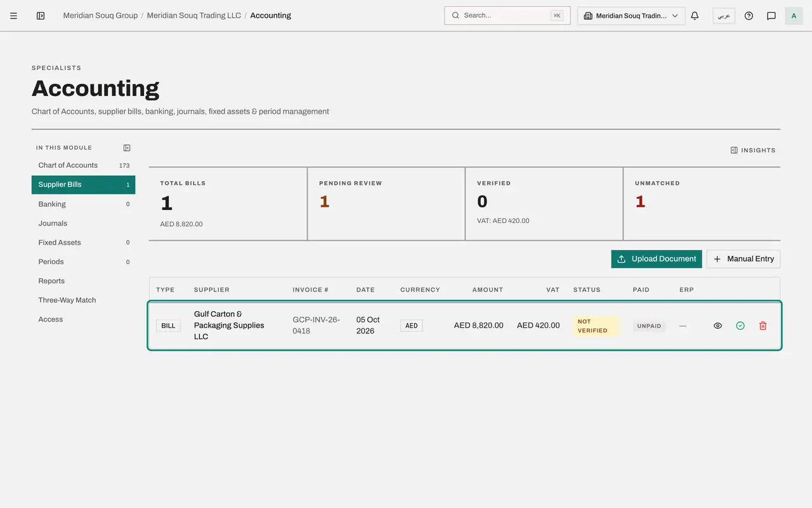Toggle the sidebar panel icon in header

(41, 16)
